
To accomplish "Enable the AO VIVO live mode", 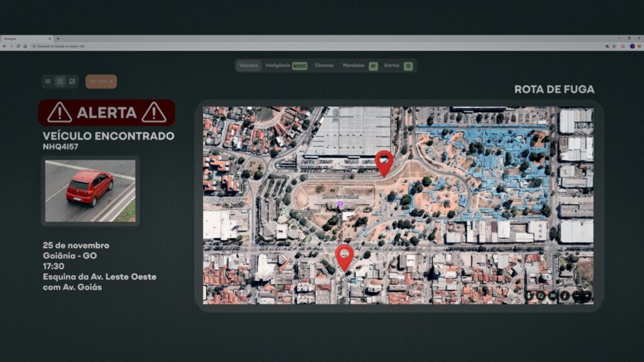I will click(x=101, y=81).
